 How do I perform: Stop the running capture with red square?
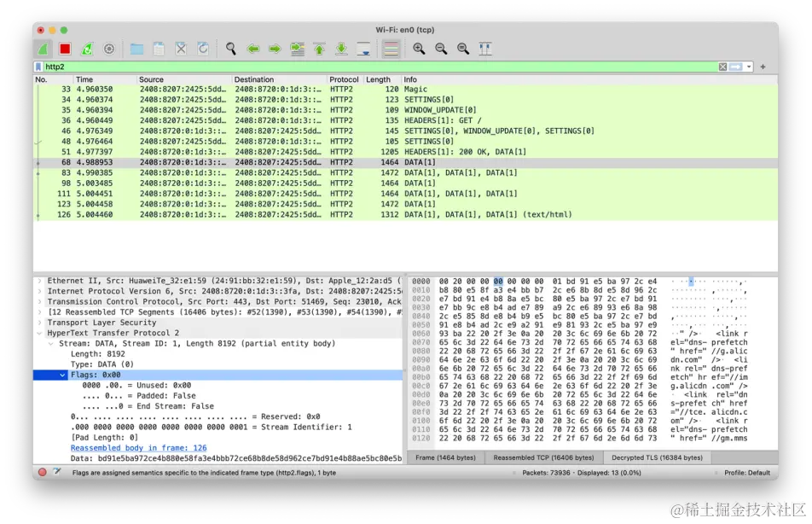pyautogui.click(x=65, y=49)
